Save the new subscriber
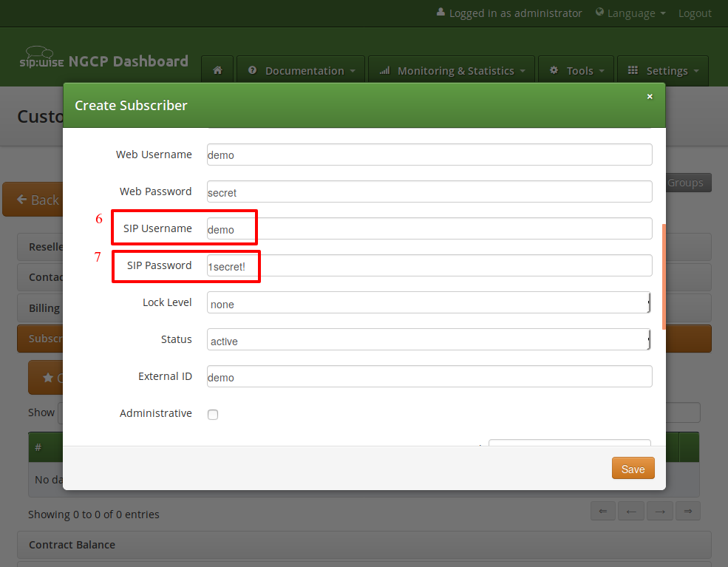The height and width of the screenshot is (567, 728). pyautogui.click(x=633, y=469)
